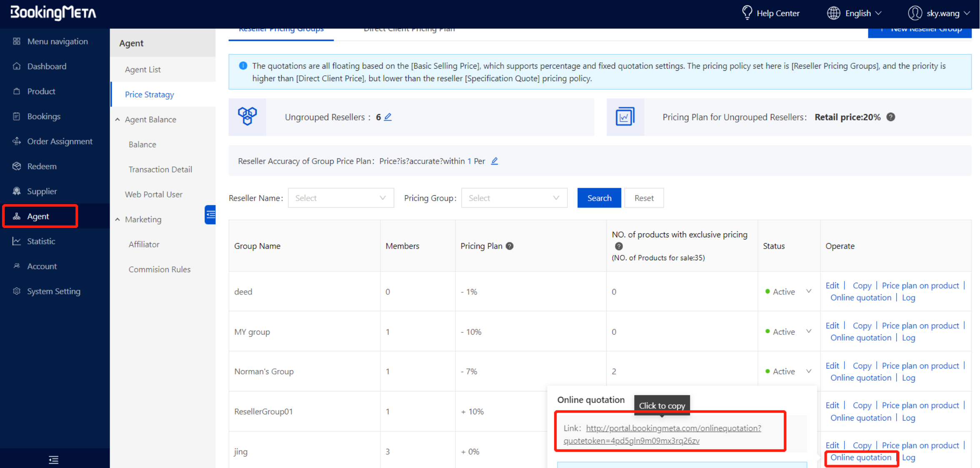Click the Reset button

[x=643, y=198]
